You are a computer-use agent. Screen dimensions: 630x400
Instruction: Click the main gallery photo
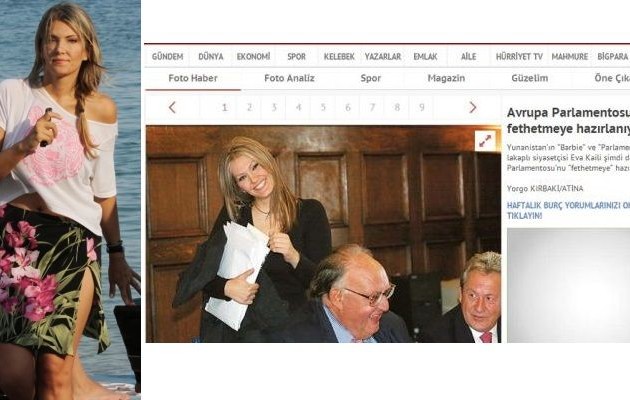(323, 234)
